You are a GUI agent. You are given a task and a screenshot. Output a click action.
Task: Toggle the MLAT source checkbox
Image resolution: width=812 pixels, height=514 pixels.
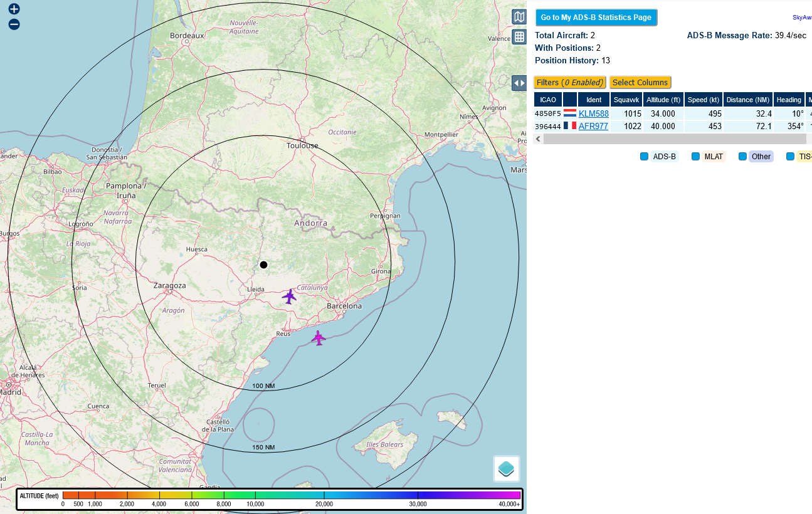(x=695, y=157)
